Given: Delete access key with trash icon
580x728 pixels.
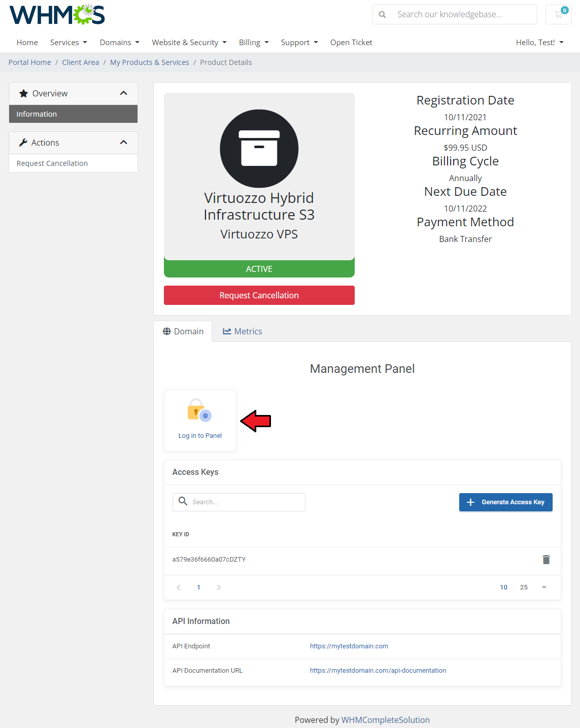Looking at the screenshot, I should [546, 560].
